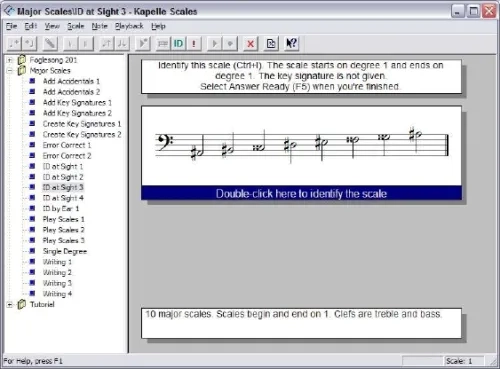Click the add note after toolbar icon
The width and height of the screenshot is (500, 369).
(x=14, y=43)
